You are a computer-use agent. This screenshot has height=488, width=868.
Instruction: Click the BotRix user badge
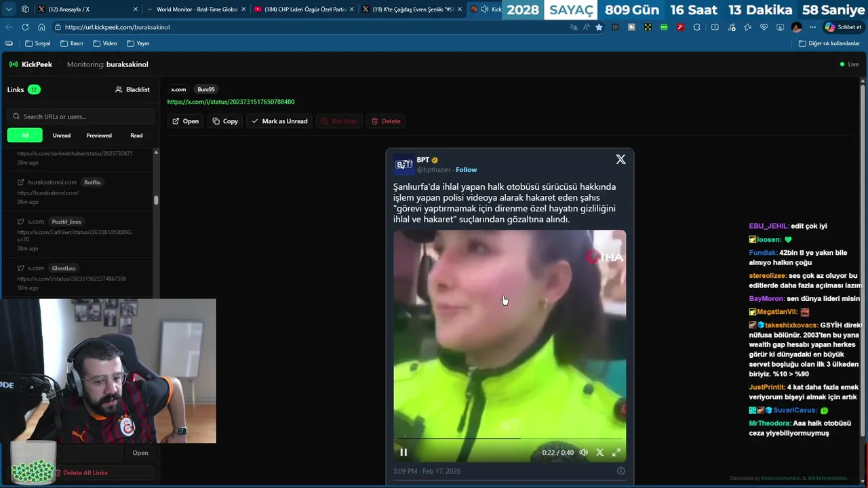(92, 182)
